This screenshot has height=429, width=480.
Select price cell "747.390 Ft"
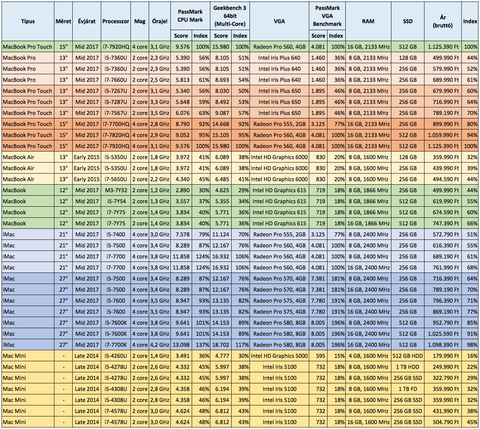click(443, 223)
